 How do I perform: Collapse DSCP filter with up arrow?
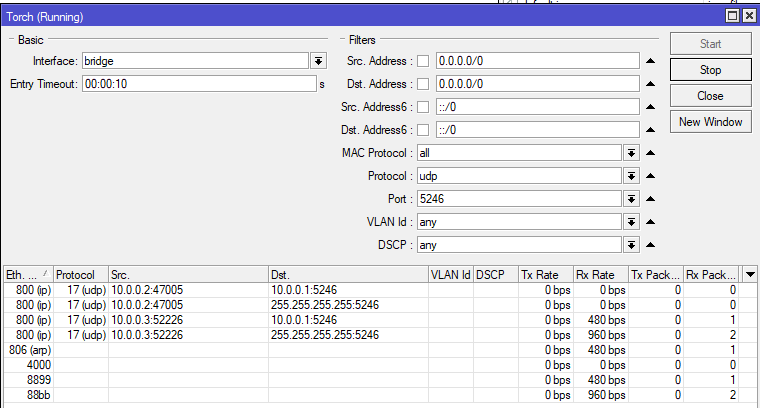click(x=651, y=245)
